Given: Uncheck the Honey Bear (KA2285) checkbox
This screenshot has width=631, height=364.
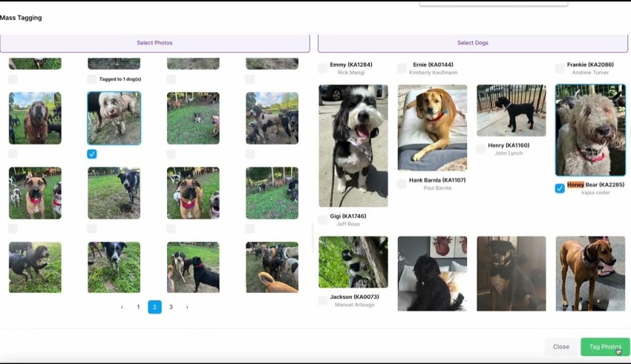Looking at the screenshot, I should 560,188.
